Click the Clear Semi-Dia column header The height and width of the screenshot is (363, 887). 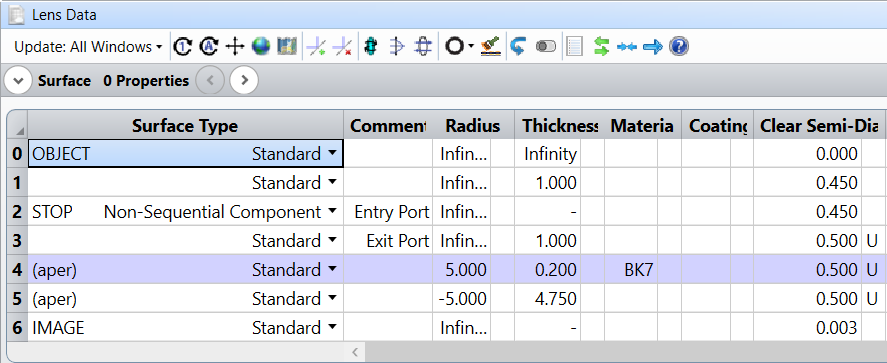818,126
